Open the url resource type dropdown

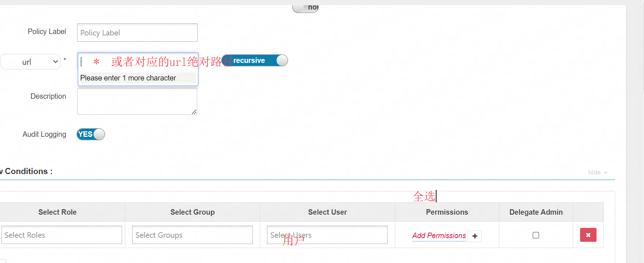click(31, 62)
